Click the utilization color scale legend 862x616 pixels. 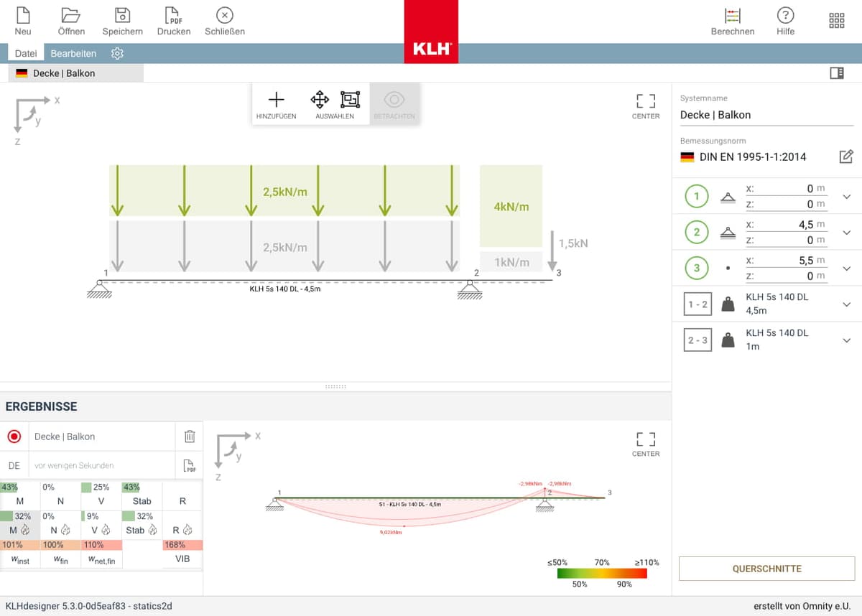point(603,572)
